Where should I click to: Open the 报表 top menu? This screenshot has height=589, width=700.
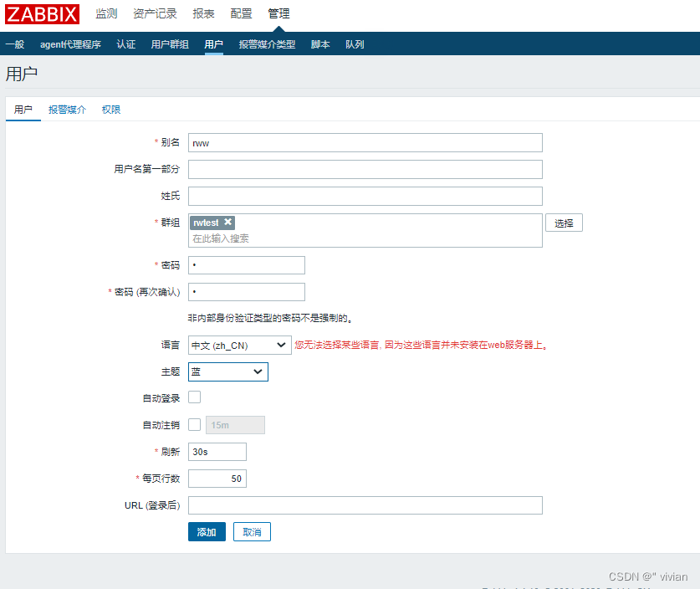pos(203,14)
